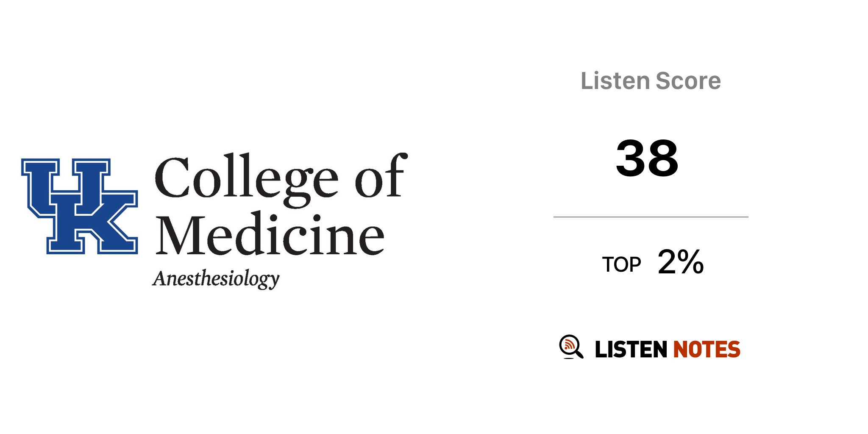Click the Listen Notes magnifying glass icon
868x434 pixels.
point(570,346)
